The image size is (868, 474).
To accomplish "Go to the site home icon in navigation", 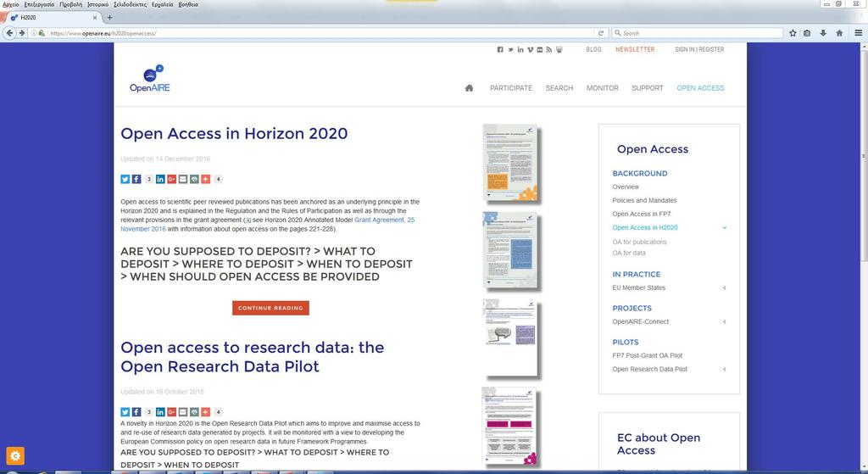I will (x=469, y=88).
